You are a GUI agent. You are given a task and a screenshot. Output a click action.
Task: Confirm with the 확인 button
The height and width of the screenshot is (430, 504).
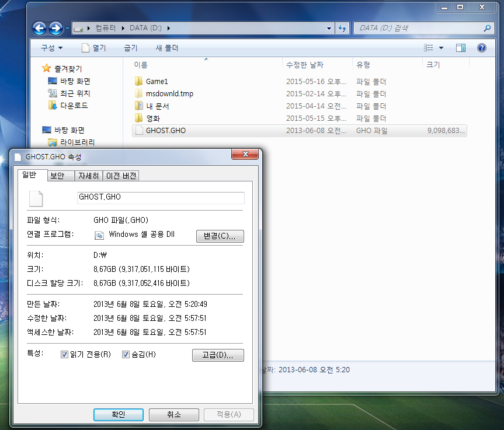[x=119, y=415]
